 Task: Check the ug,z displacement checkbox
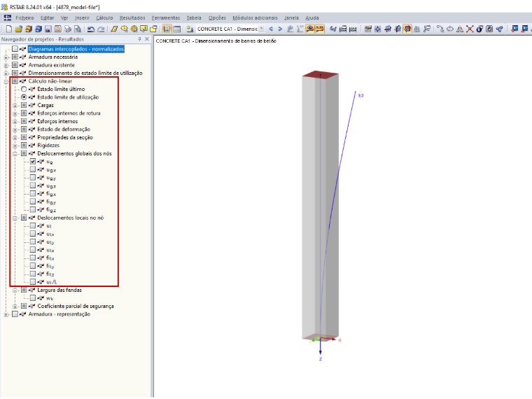tap(33, 185)
